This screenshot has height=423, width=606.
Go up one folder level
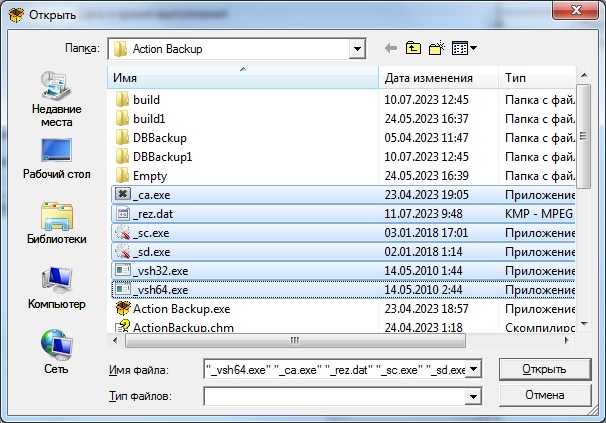pos(413,48)
